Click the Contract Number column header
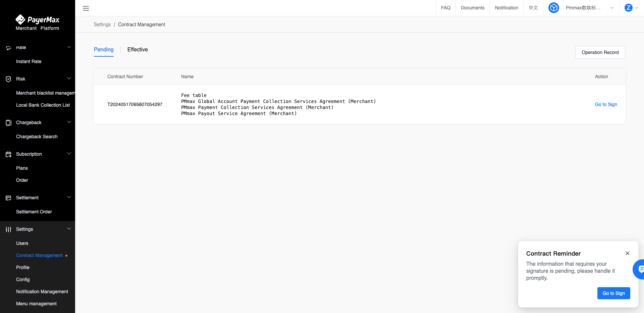Screen dimensions: 644x313 point(125,77)
